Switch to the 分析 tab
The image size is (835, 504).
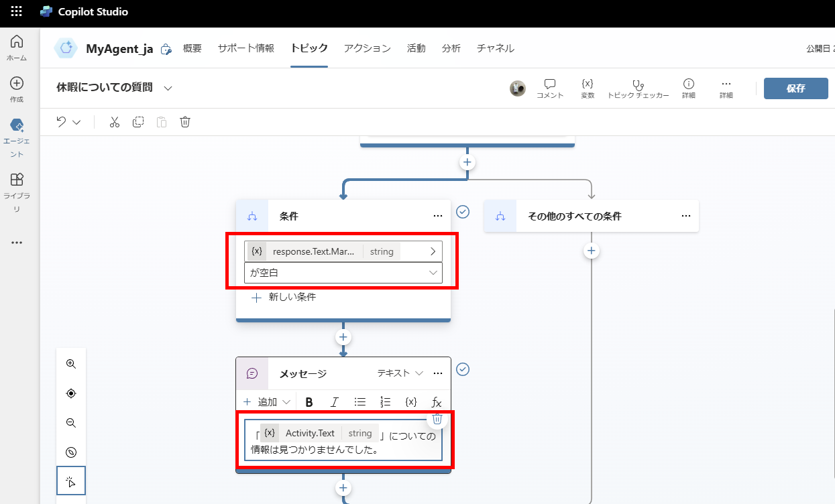pos(451,48)
